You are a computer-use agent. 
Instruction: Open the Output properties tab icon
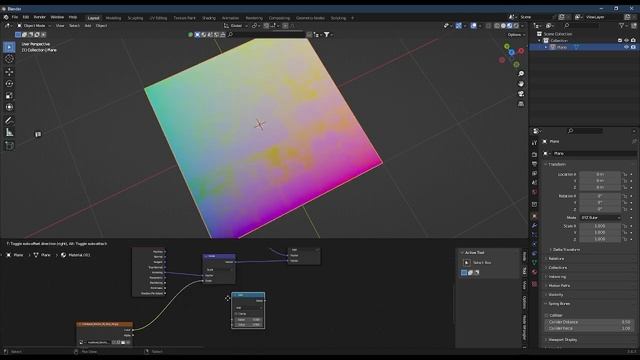[534, 164]
